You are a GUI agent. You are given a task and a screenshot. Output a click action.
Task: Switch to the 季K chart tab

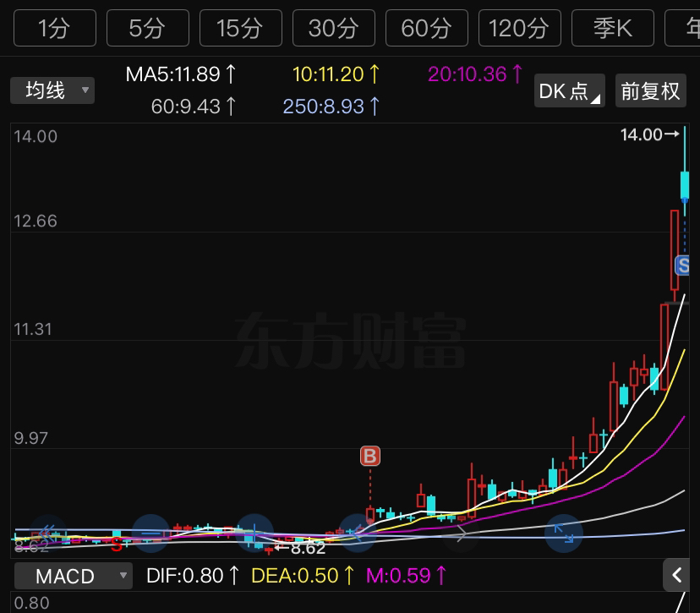[612, 28]
